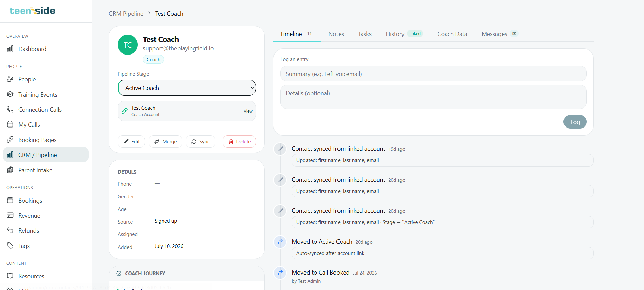Image resolution: width=644 pixels, height=290 pixels.
Task: Click breadcrumb chevron separator
Action: pyautogui.click(x=149, y=13)
